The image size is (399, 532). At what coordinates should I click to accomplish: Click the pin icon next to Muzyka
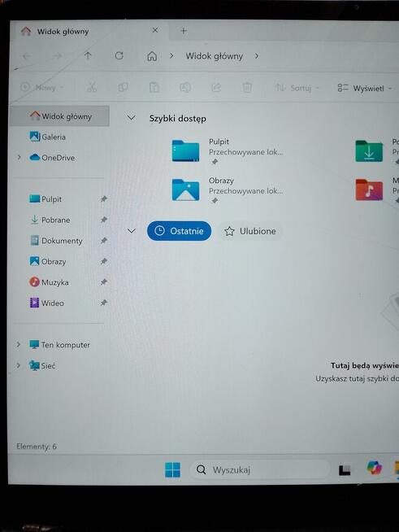click(104, 282)
